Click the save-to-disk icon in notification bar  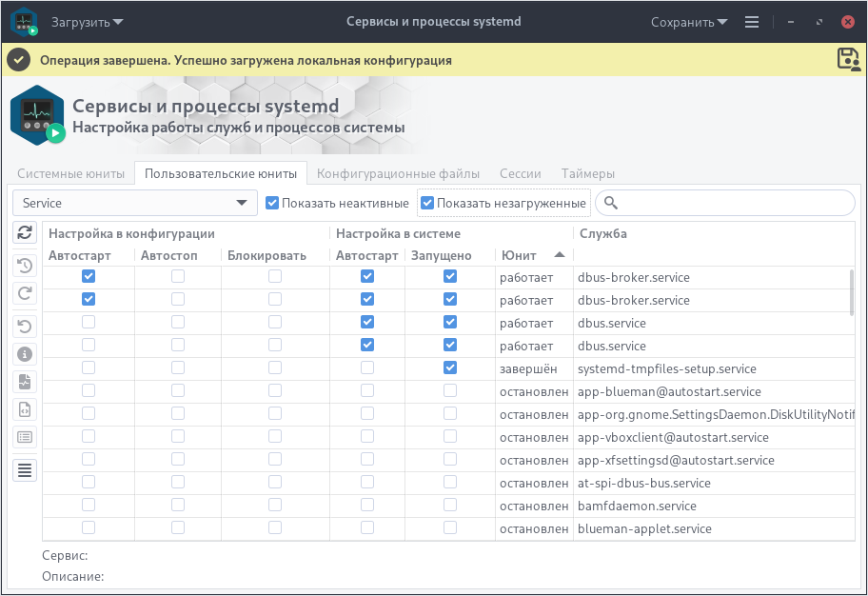[x=847, y=59]
